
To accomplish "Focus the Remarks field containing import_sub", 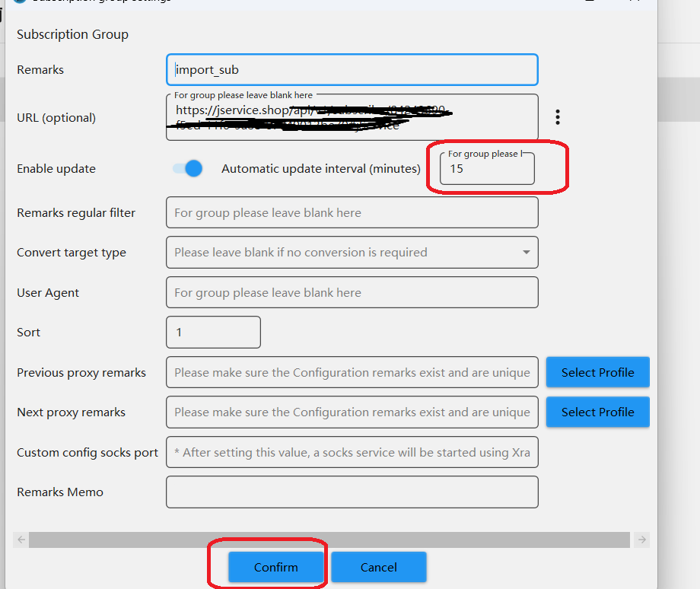I will pos(352,70).
